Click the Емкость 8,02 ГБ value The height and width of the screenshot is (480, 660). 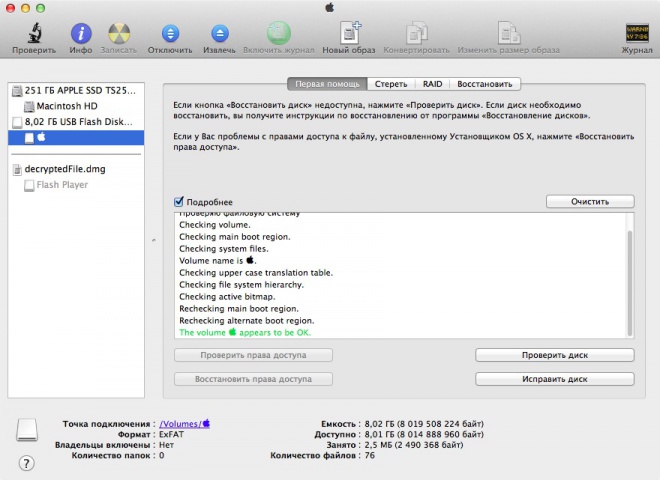pyautogui.click(x=424, y=424)
